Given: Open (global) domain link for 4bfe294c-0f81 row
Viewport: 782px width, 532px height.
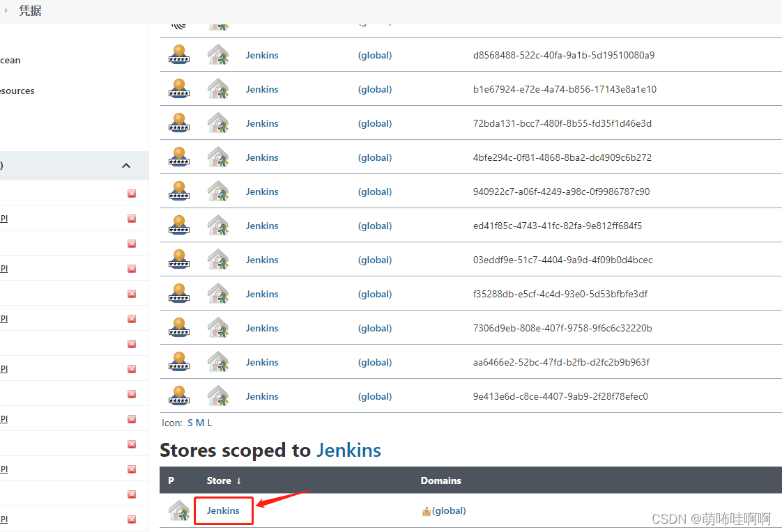Looking at the screenshot, I should tap(375, 157).
